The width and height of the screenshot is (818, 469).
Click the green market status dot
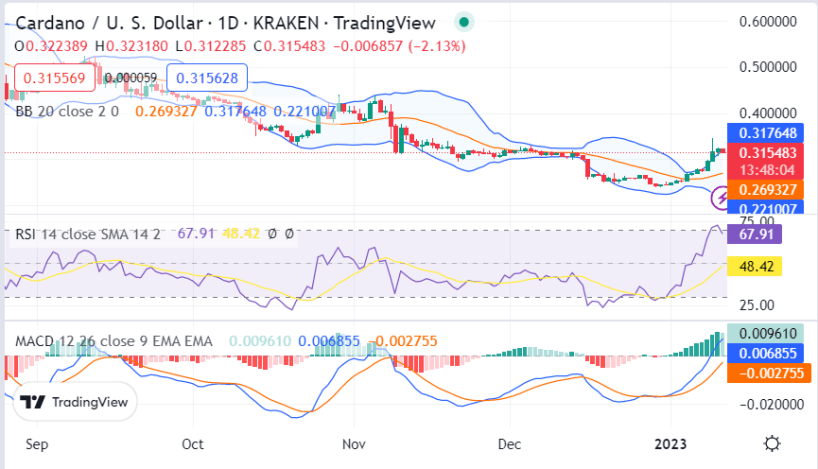tap(464, 22)
